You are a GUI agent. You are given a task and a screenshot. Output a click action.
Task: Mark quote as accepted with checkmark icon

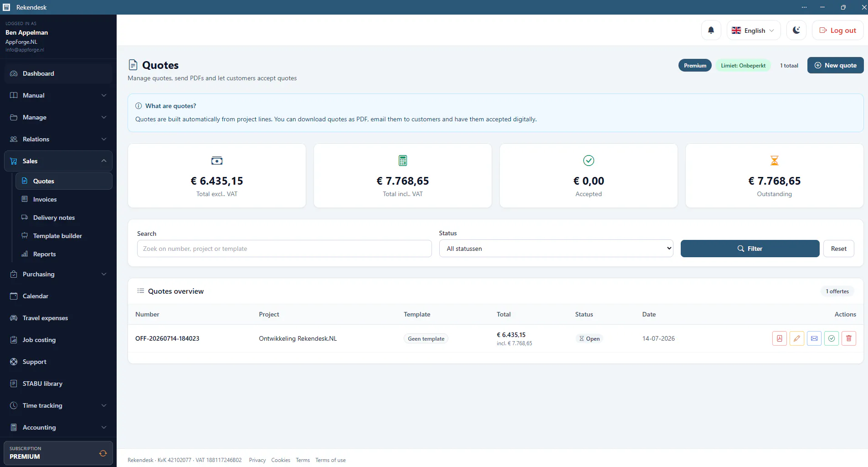[832, 338]
